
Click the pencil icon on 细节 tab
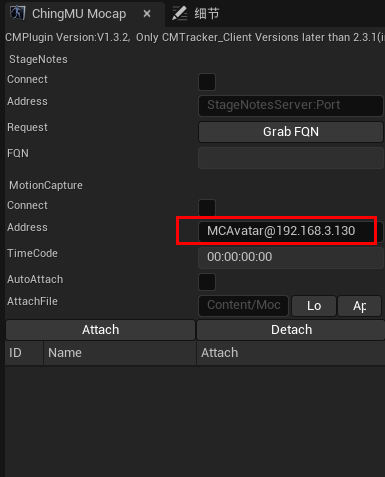click(180, 14)
